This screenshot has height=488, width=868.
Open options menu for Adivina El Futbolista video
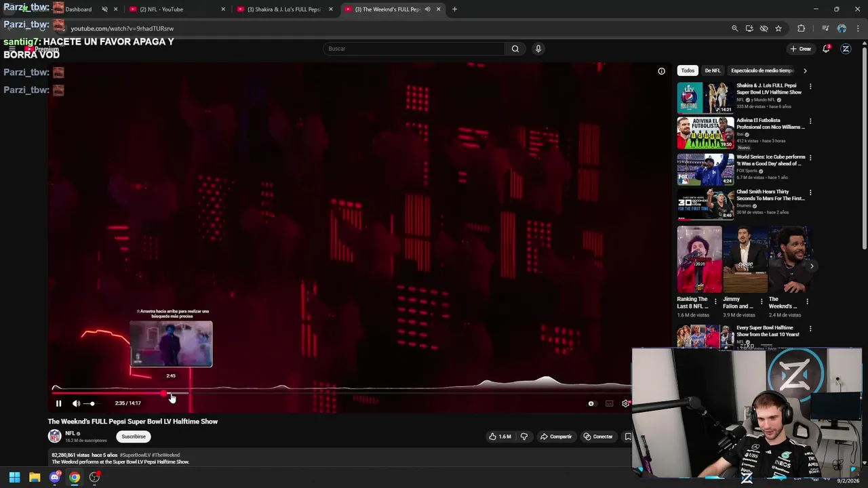[x=810, y=122]
